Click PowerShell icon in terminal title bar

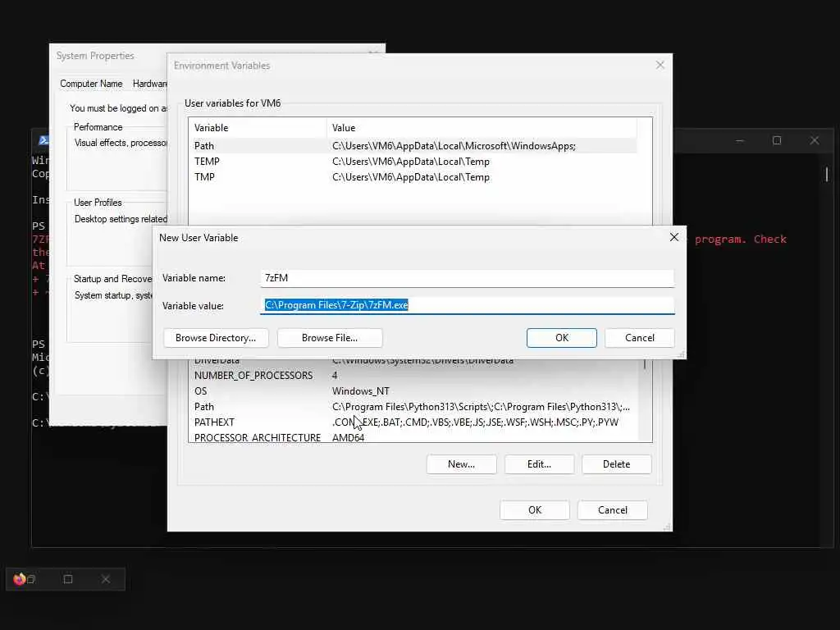pyautogui.click(x=44, y=140)
